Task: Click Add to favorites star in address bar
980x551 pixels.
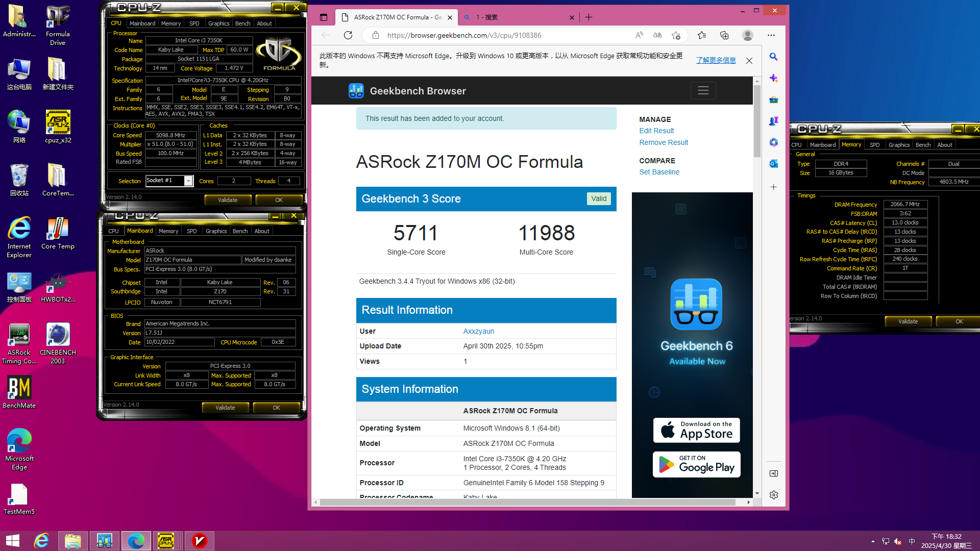Action: tap(676, 35)
